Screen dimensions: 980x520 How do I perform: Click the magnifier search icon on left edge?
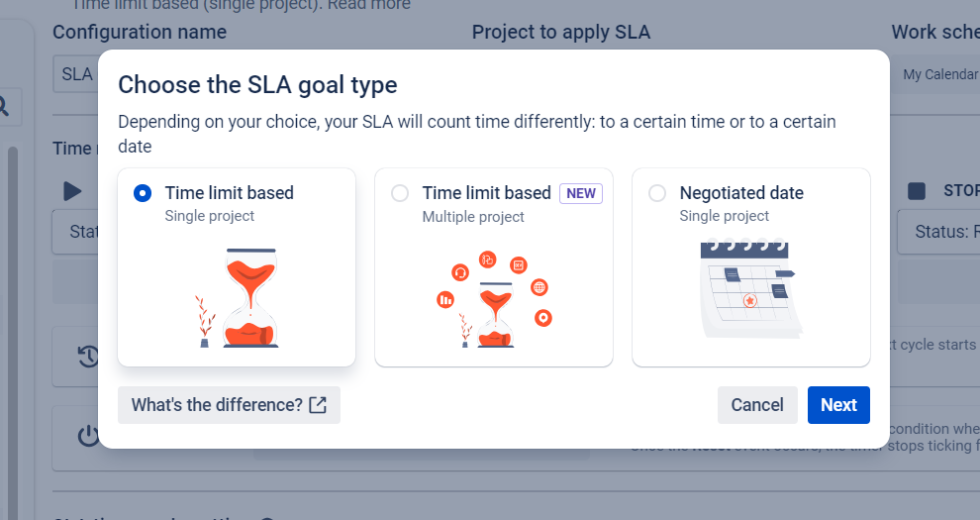click(x=5, y=106)
